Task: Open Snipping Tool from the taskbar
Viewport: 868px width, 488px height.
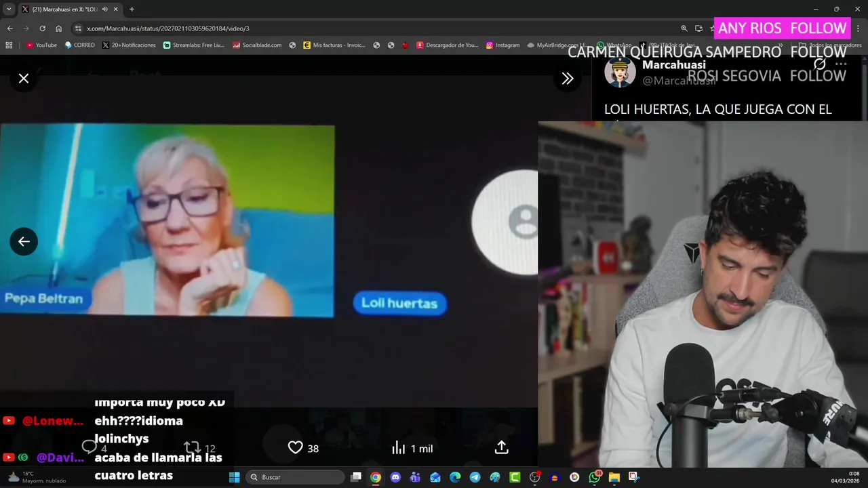Action: tap(633, 477)
